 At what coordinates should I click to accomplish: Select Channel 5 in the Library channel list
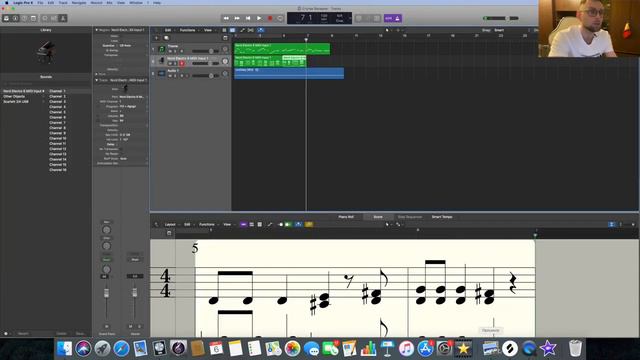pyautogui.click(x=58, y=112)
